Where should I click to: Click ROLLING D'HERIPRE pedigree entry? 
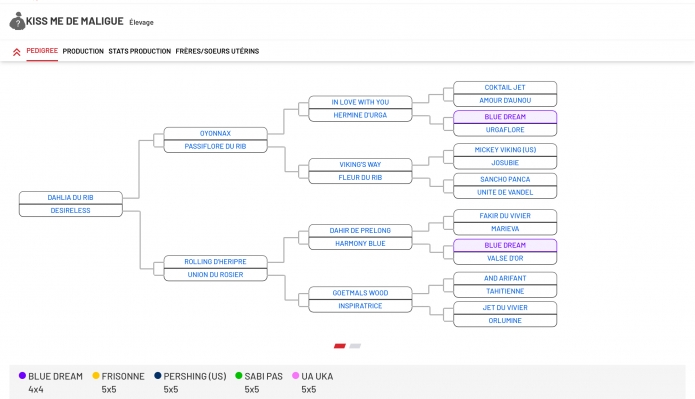(215, 262)
